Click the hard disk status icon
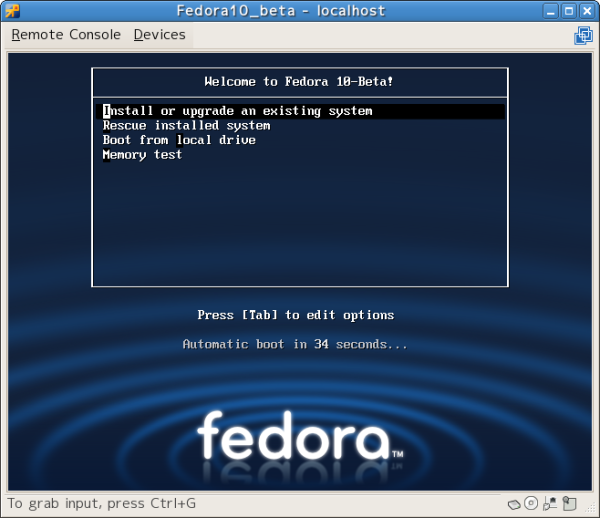The width and height of the screenshot is (600, 518). click(x=514, y=505)
